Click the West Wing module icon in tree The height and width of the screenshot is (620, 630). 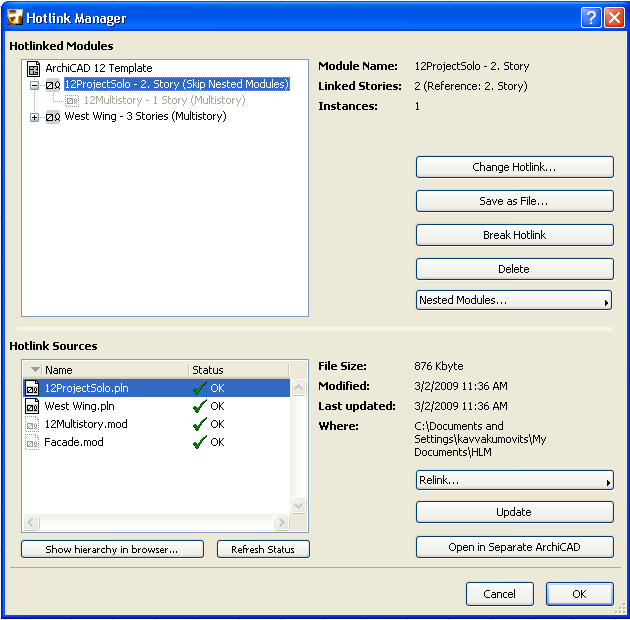click(53, 117)
